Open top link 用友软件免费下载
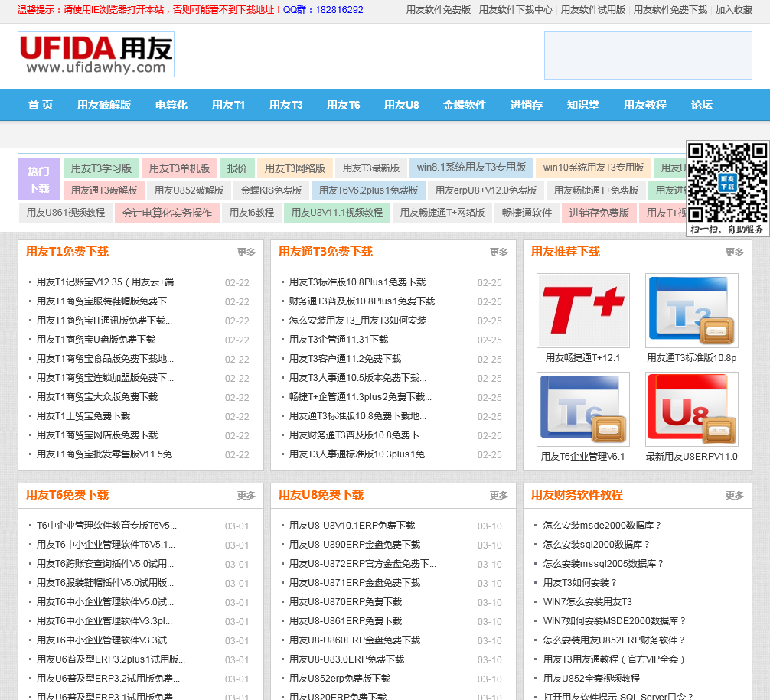The height and width of the screenshot is (700, 770). (x=670, y=10)
